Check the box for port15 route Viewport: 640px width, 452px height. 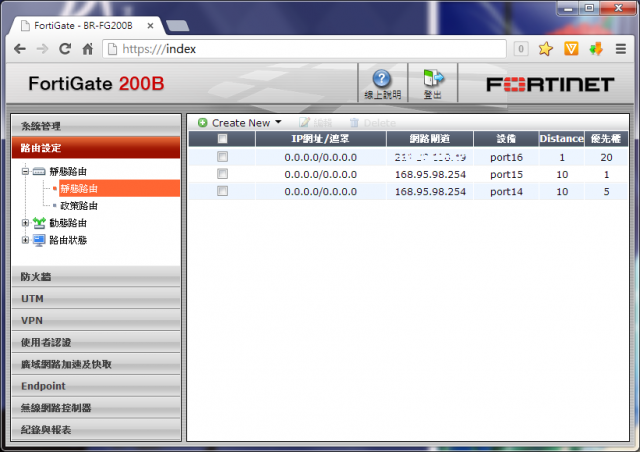(222, 174)
